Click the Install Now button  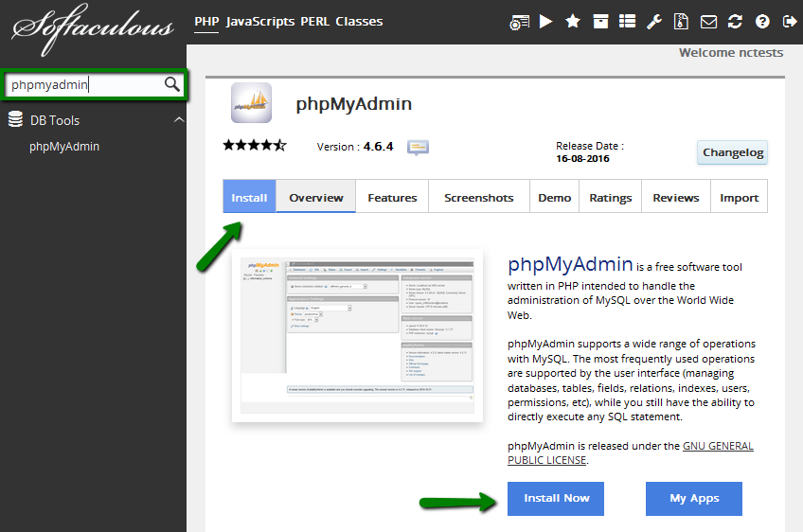(x=556, y=498)
